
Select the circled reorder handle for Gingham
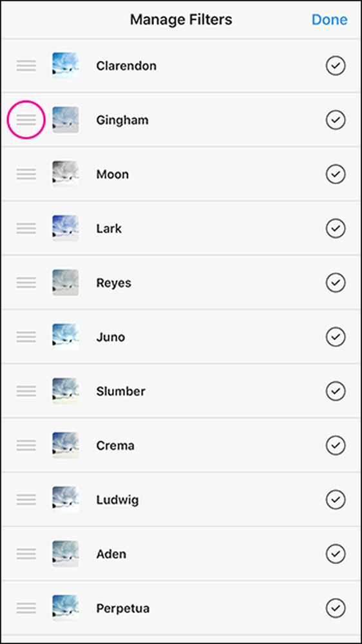tap(26, 120)
